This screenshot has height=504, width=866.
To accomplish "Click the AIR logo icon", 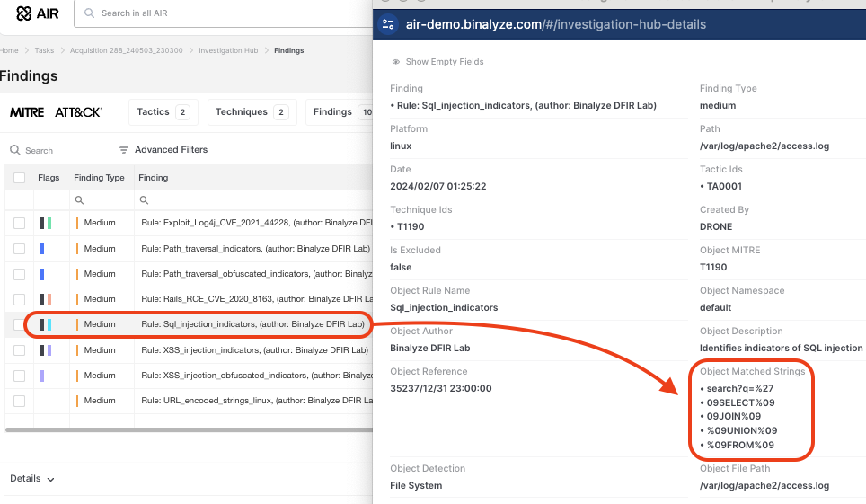I will tap(24, 13).
